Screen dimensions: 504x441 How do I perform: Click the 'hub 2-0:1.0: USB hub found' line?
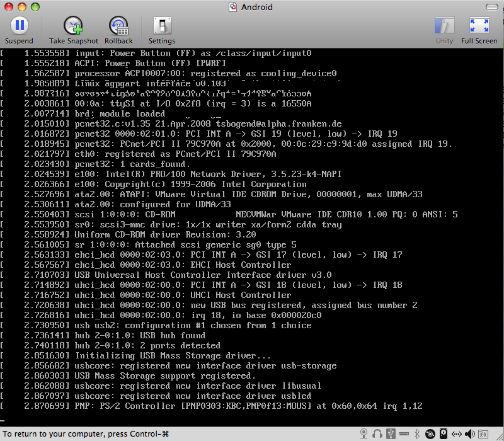coord(140,335)
